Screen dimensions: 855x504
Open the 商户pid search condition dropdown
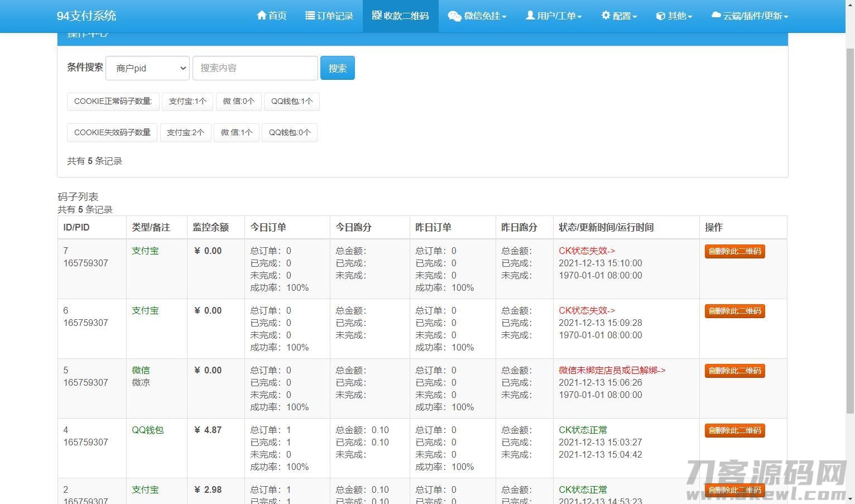click(148, 68)
